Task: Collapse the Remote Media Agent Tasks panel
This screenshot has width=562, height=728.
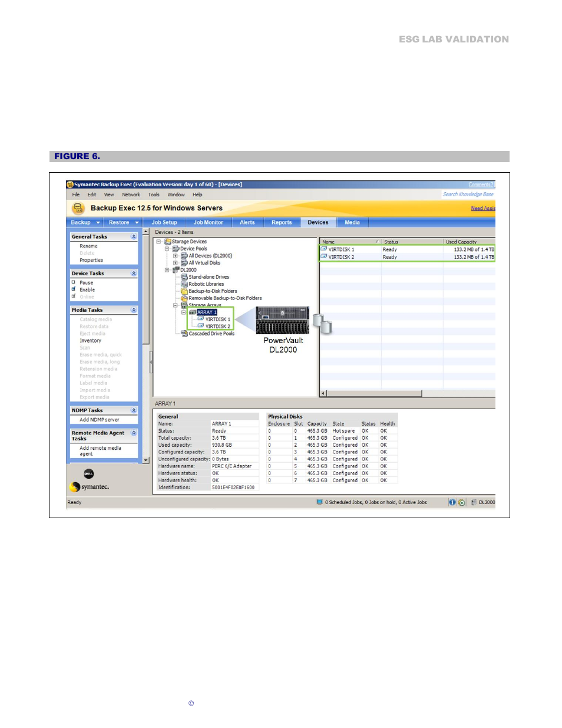Action: point(134,433)
